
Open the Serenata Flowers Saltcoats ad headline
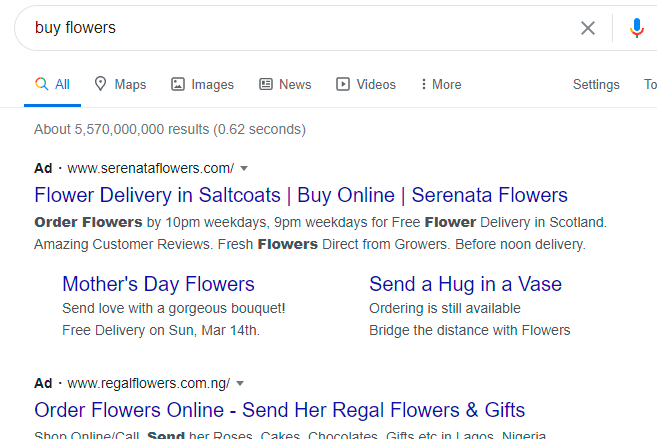coord(301,195)
